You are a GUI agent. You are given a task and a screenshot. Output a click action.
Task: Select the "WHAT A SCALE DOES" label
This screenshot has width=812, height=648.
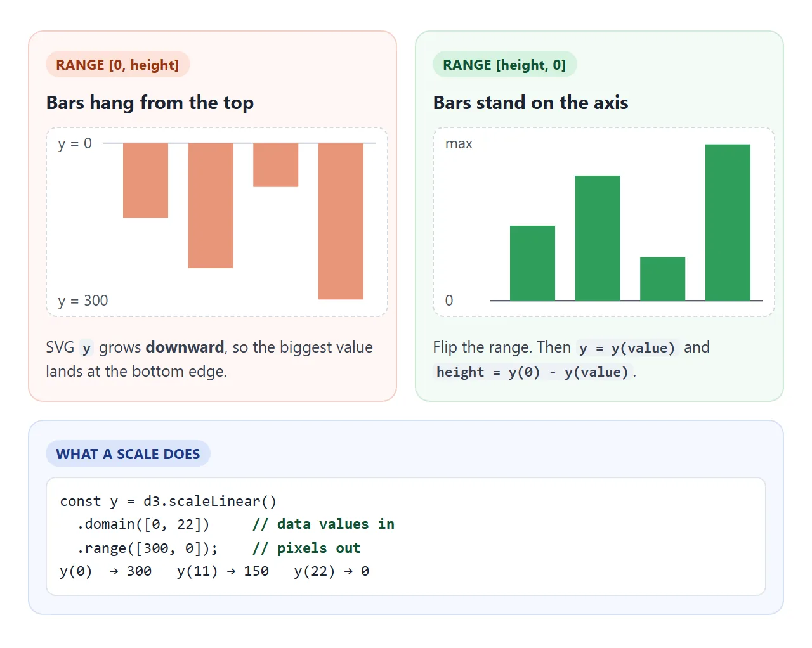(128, 454)
